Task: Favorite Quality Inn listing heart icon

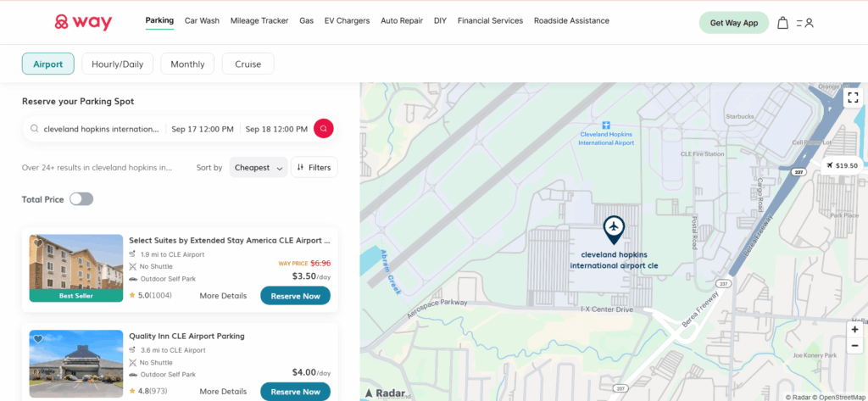Action: tap(37, 338)
